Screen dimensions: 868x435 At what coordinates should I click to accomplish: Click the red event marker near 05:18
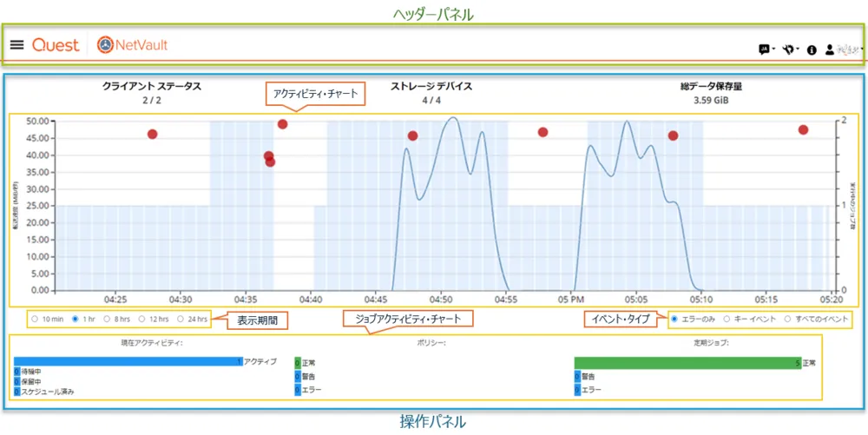(x=803, y=129)
